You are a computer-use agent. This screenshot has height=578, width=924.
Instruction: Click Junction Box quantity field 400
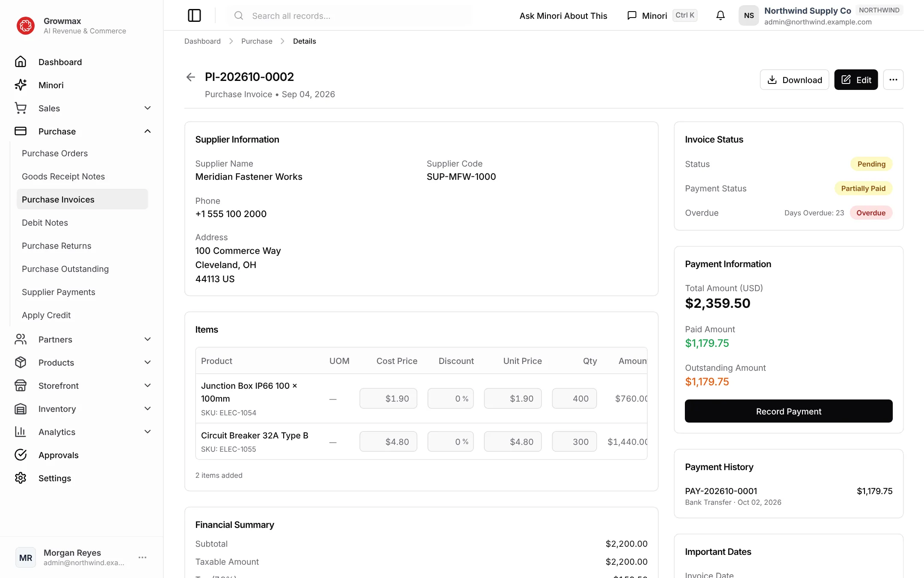[x=574, y=399]
